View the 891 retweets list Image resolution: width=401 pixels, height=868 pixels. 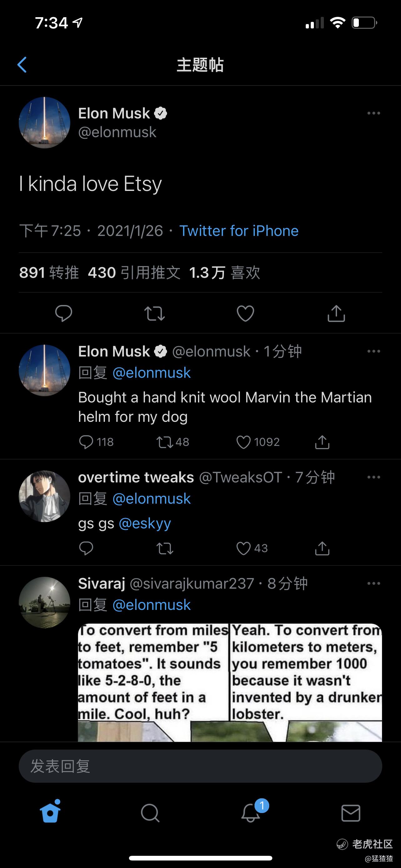pyautogui.click(x=49, y=272)
